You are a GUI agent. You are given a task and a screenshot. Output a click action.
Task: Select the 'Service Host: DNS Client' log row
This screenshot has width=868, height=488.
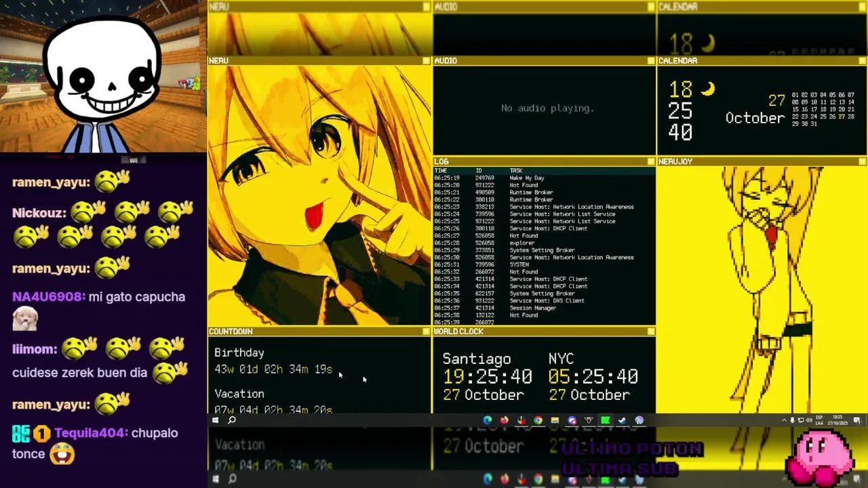(545, 300)
